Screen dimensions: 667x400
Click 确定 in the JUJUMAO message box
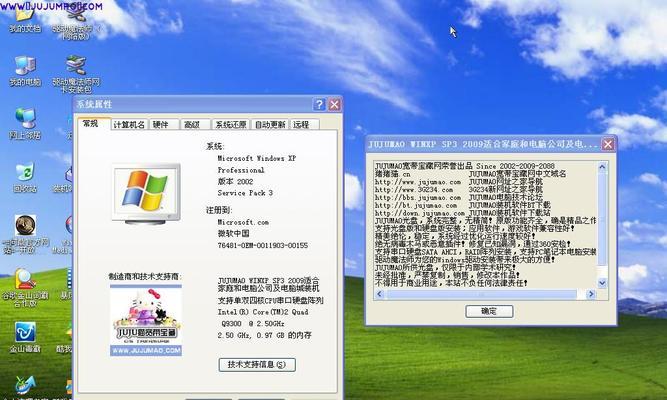[489, 311]
